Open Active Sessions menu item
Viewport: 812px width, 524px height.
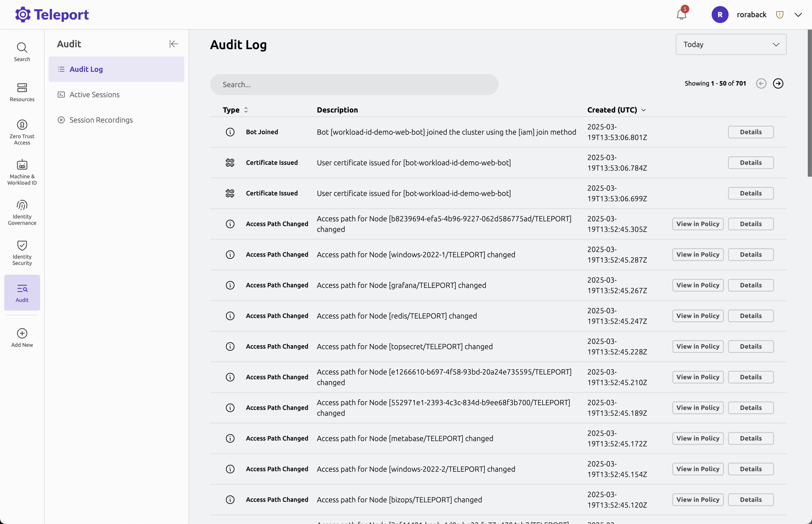(94, 95)
